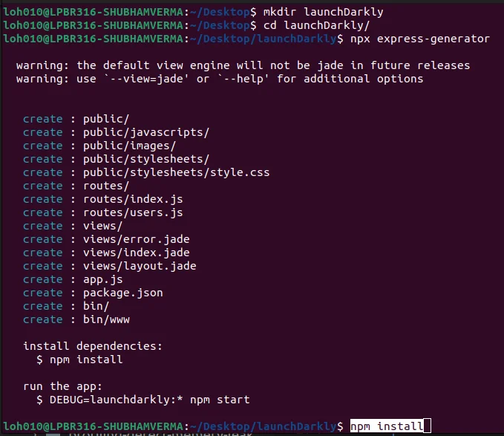The image size is (504, 436).
Task: Click the 'create : public/stylesheets/' directory line
Action: (x=116, y=159)
